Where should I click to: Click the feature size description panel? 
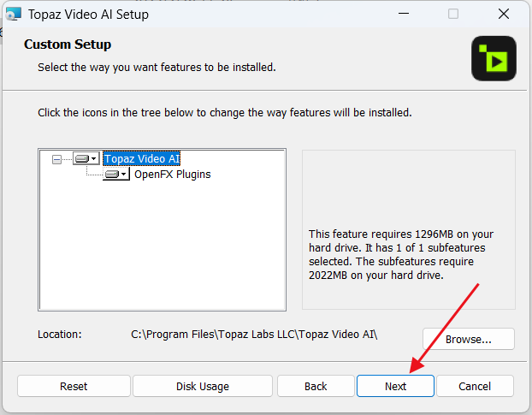point(409,229)
